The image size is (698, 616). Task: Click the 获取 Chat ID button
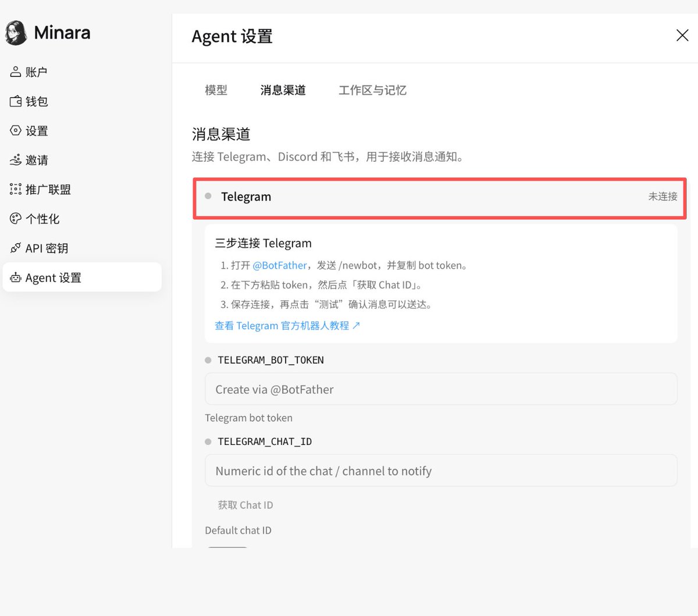245,505
